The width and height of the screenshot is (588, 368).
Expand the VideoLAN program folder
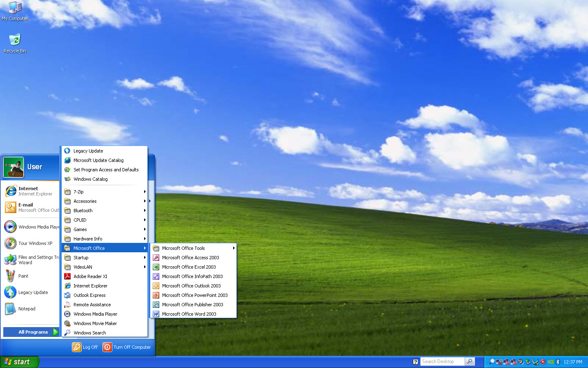105,267
